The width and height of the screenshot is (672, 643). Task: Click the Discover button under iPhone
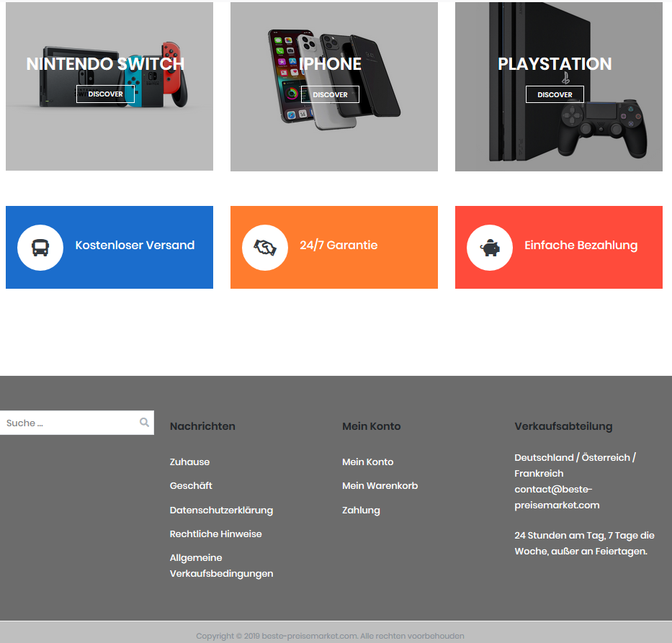coord(330,94)
